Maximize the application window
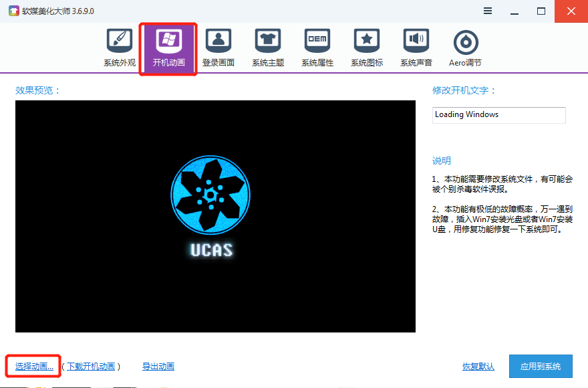 point(541,11)
